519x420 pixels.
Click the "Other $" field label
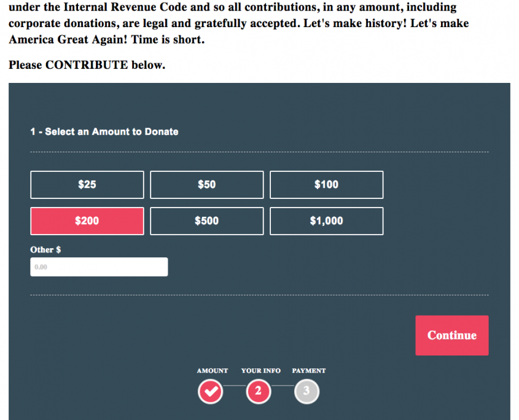tap(45, 250)
